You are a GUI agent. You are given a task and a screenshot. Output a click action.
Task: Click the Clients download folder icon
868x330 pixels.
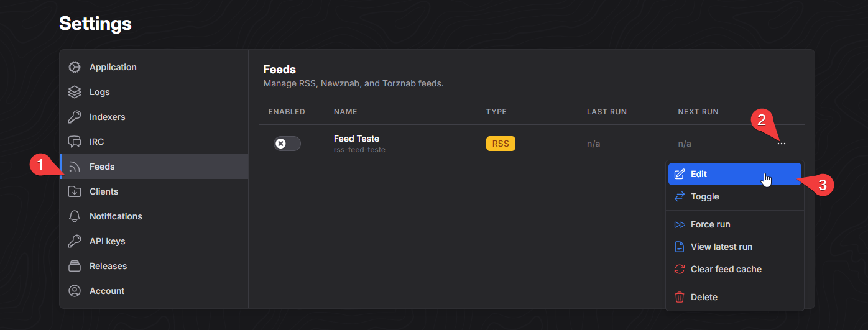[x=75, y=191]
